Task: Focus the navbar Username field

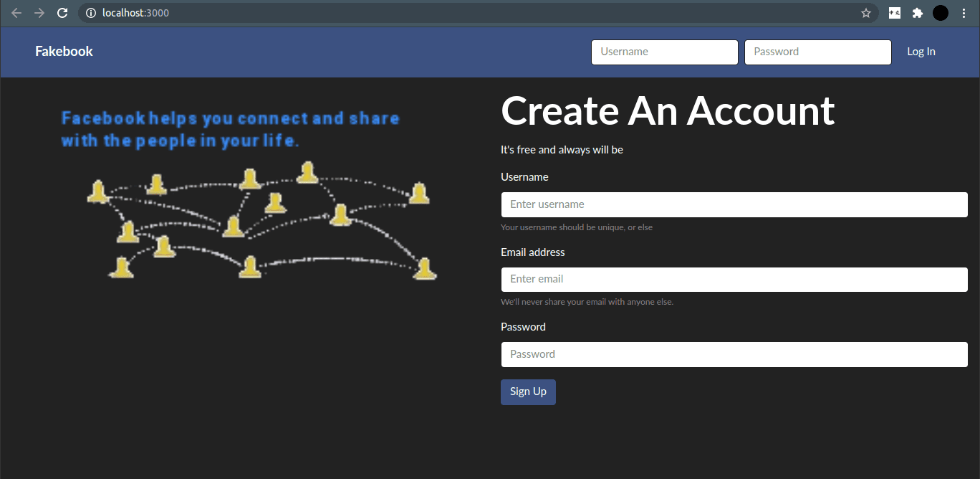Action: click(665, 52)
